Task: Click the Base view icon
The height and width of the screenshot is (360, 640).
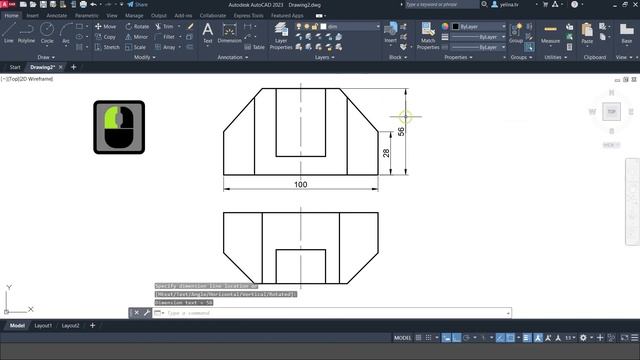Action: (627, 33)
